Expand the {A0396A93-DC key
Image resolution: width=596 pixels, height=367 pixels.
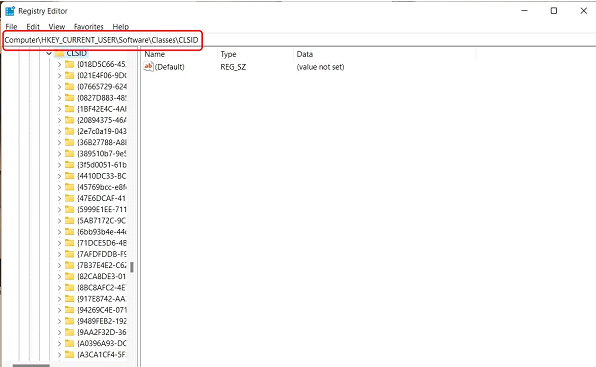point(59,343)
